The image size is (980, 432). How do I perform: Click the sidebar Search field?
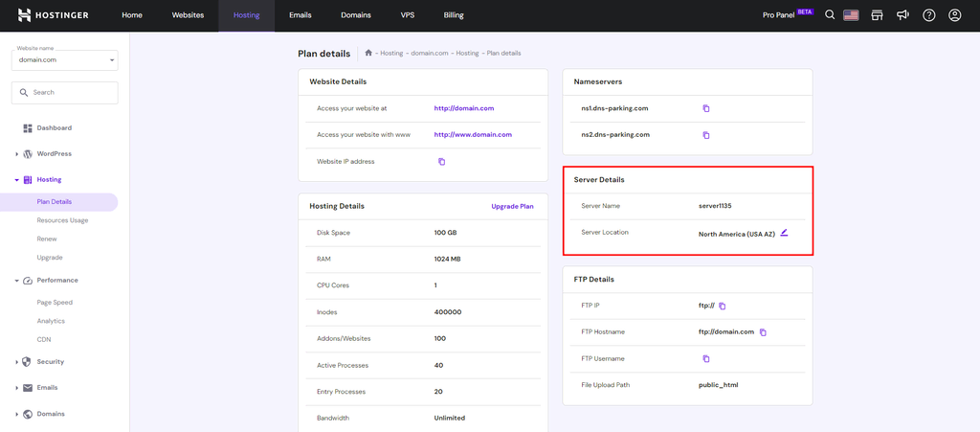tap(64, 93)
